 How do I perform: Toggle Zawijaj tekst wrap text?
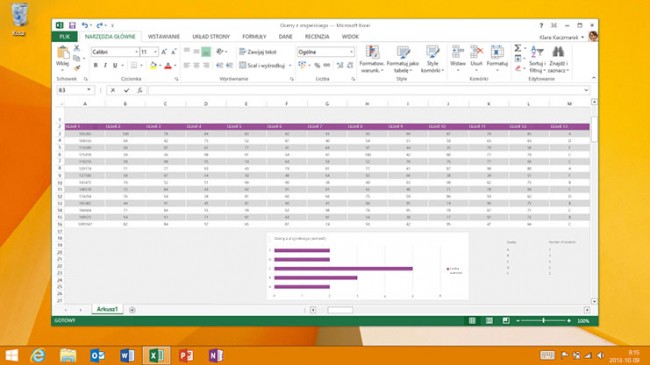[258, 52]
